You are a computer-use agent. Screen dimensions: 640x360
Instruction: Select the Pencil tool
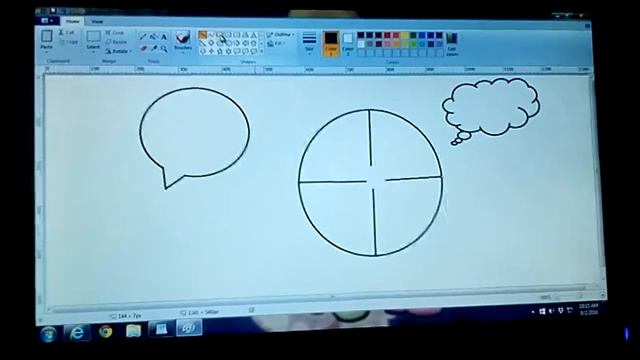[x=142, y=37]
